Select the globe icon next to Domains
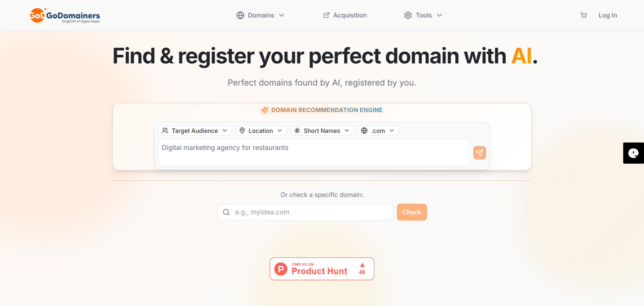 [240, 15]
